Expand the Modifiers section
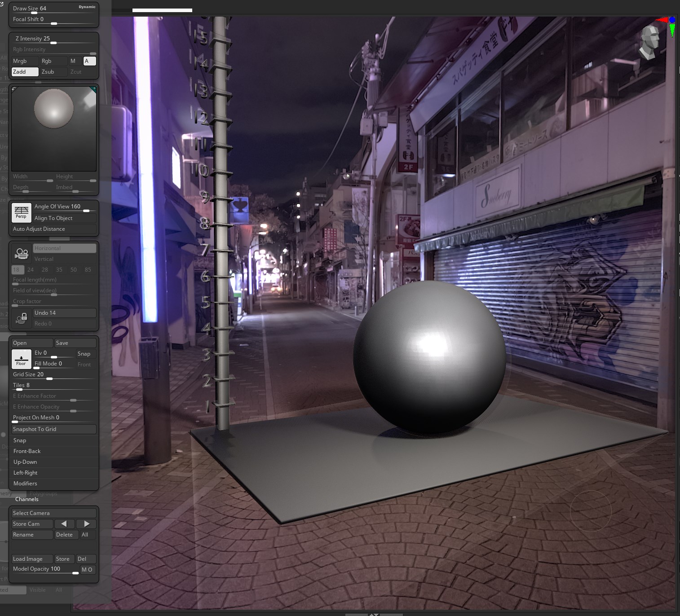 pyautogui.click(x=26, y=484)
